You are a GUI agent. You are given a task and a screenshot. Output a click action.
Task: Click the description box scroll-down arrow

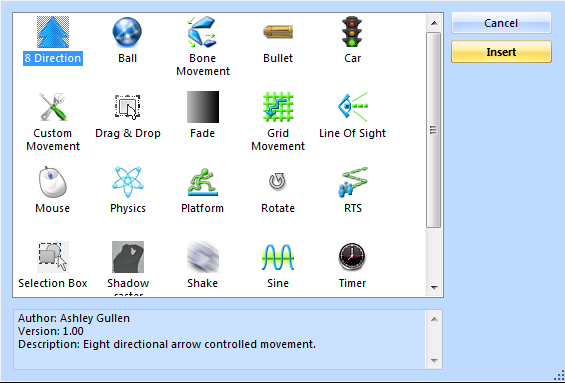pyautogui.click(x=434, y=361)
